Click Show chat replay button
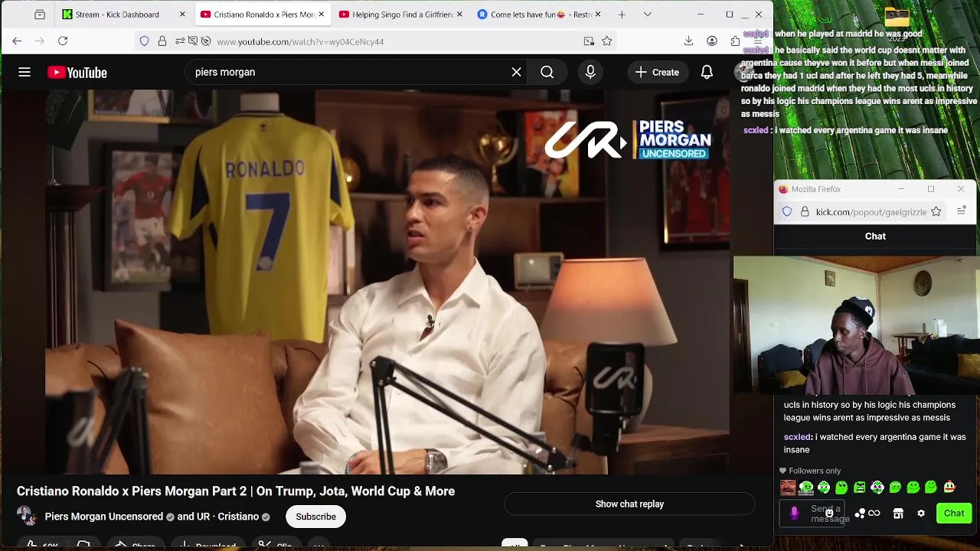 click(x=629, y=504)
